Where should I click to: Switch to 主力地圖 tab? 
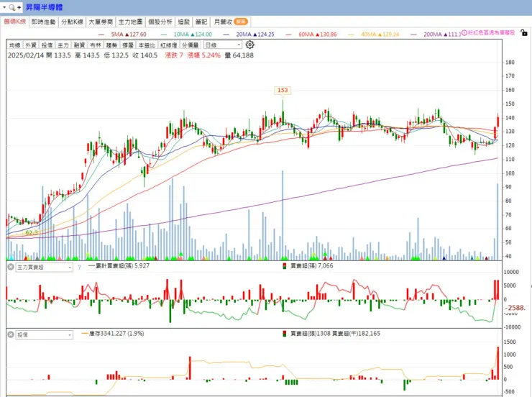pyautogui.click(x=130, y=22)
